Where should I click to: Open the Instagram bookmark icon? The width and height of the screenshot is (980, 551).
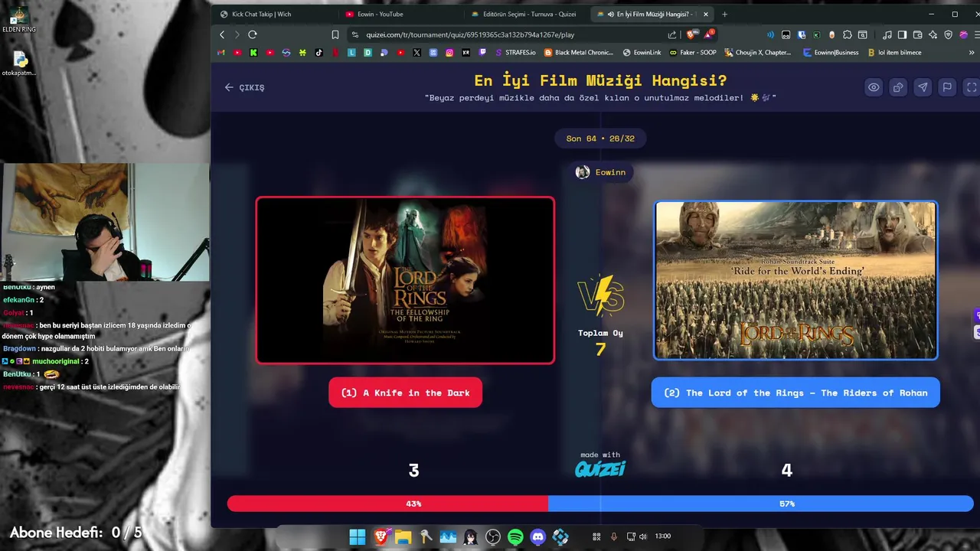449,53
